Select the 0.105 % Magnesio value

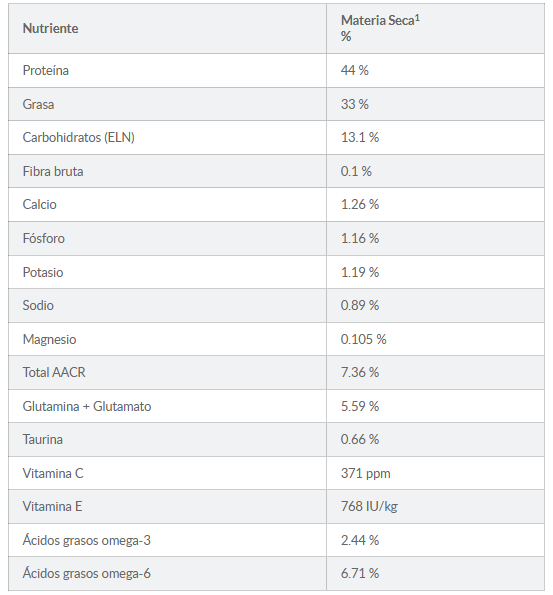[x=363, y=339]
